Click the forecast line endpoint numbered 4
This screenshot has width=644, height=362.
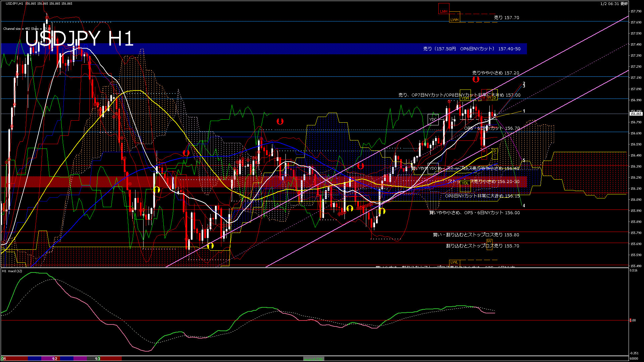[524, 205]
